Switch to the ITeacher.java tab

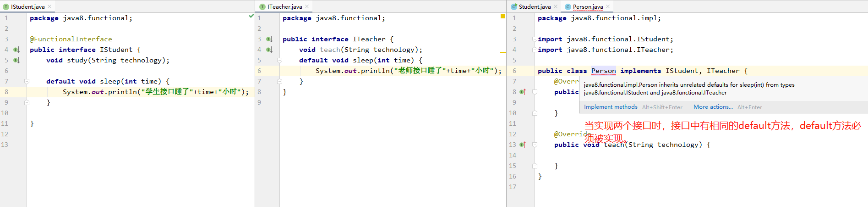click(284, 7)
